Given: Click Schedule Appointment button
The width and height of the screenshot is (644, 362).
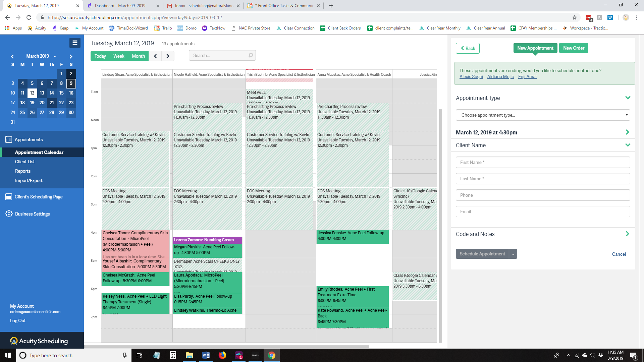Looking at the screenshot, I should tap(482, 254).
